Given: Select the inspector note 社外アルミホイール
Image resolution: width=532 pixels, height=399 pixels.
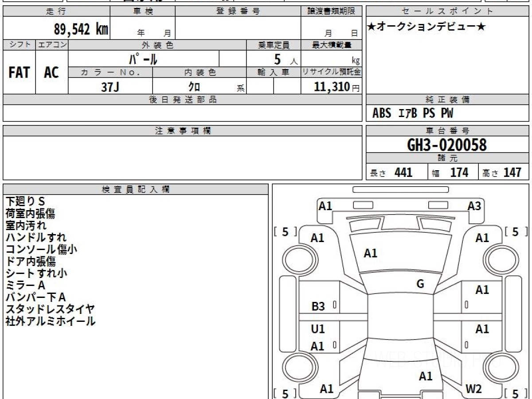Looking at the screenshot, I should tap(50, 321).
